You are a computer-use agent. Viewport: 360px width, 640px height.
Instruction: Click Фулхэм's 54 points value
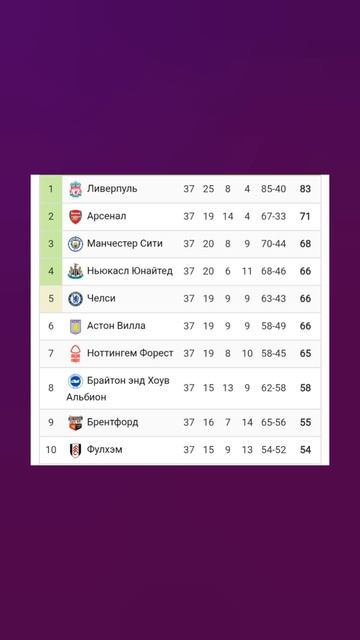tap(305, 450)
